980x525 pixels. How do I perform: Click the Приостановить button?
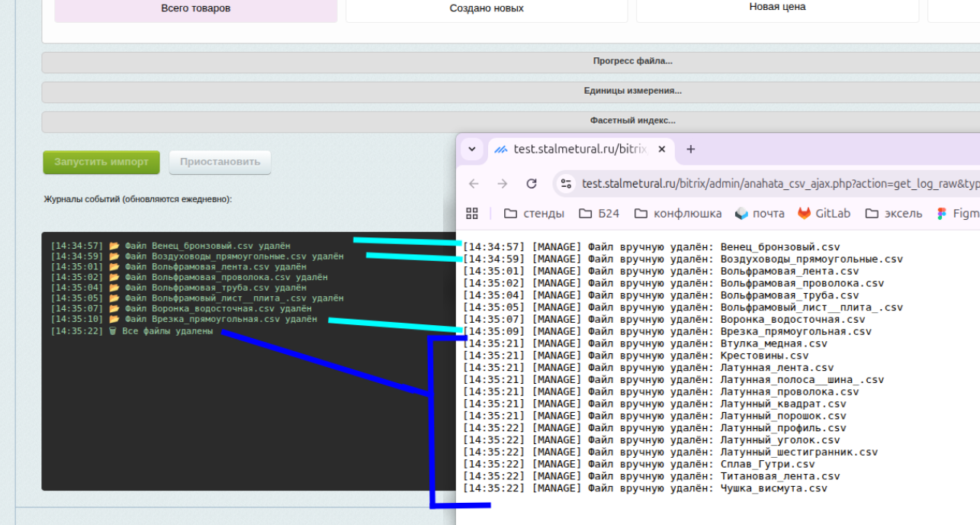[220, 162]
